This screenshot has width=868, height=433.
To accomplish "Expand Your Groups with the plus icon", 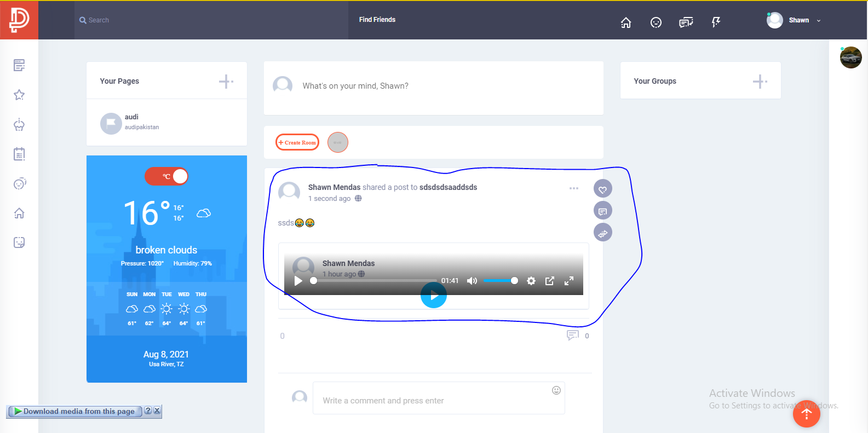I will point(760,82).
